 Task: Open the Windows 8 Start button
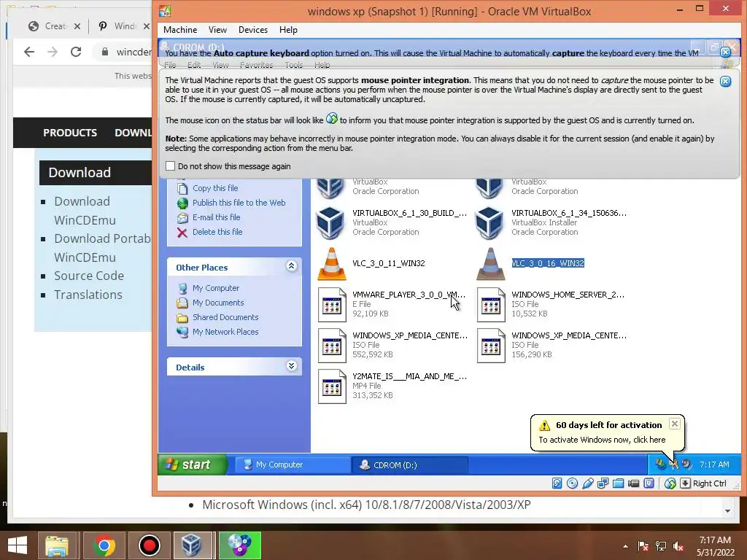tap(18, 545)
